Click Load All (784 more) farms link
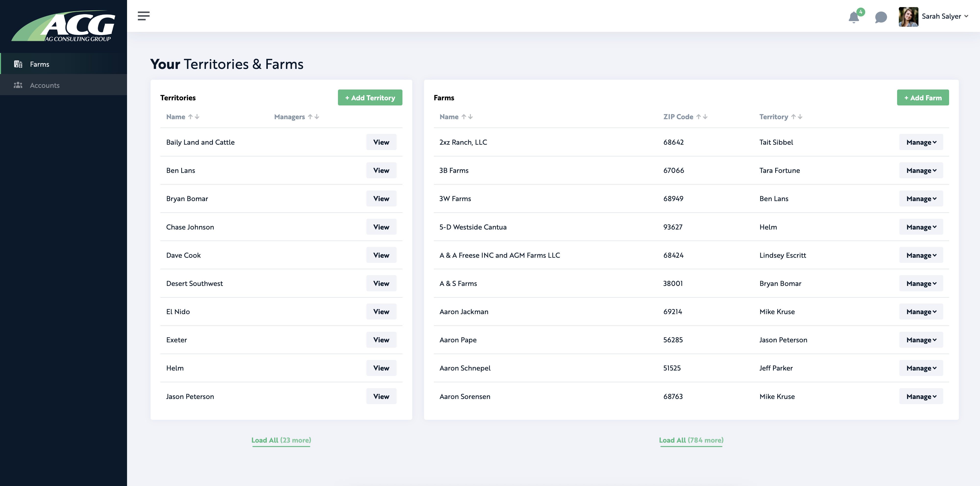 point(691,440)
